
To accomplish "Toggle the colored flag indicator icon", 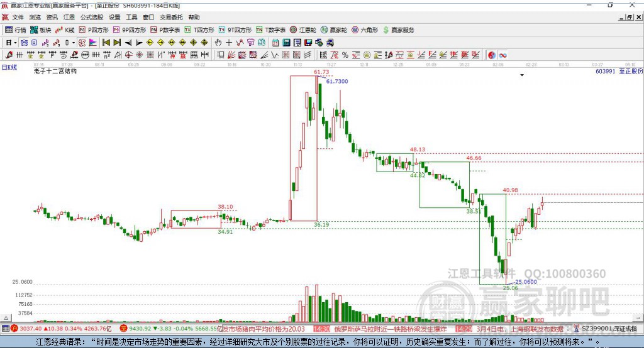I will click(x=93, y=43).
